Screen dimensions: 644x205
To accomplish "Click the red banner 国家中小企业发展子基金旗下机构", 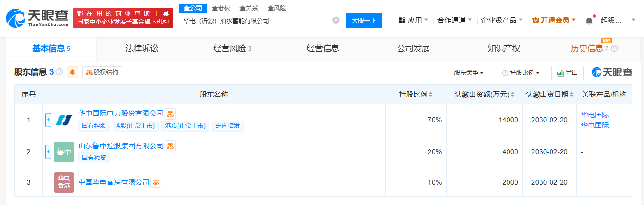I will pos(123,22).
